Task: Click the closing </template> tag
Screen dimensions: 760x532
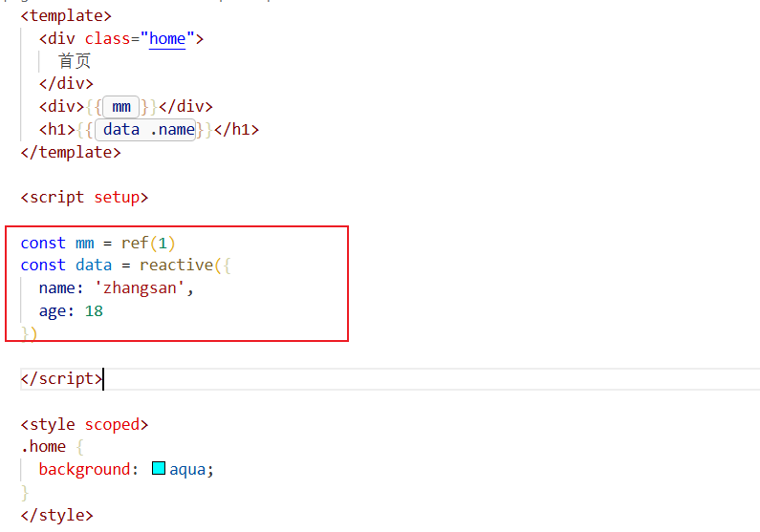Action: point(71,153)
